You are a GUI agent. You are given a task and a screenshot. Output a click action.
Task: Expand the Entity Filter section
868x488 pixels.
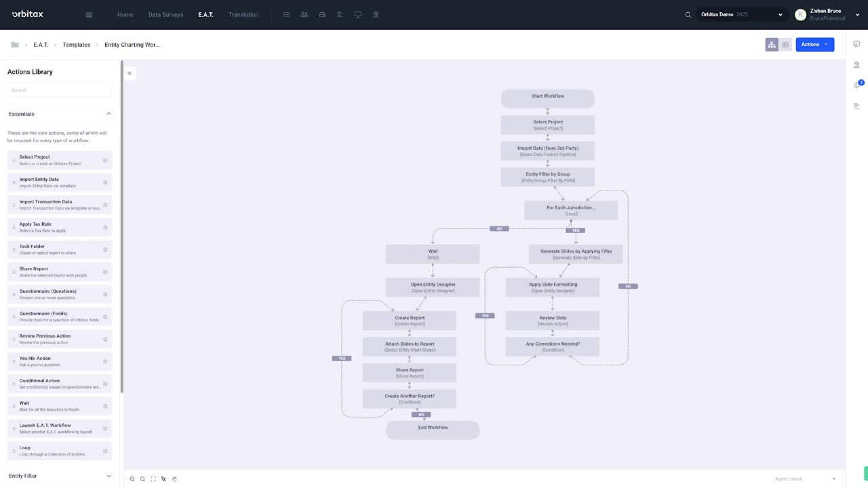[108, 476]
